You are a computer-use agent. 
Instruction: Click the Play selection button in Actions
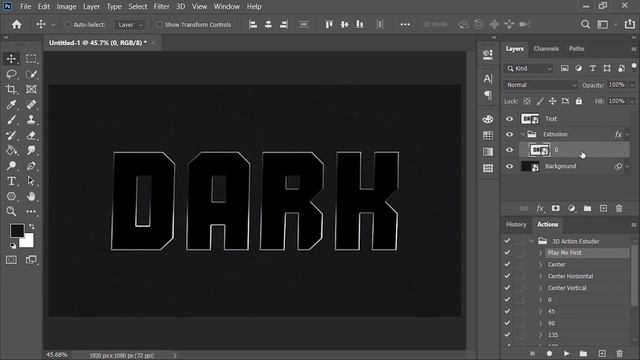click(567, 353)
